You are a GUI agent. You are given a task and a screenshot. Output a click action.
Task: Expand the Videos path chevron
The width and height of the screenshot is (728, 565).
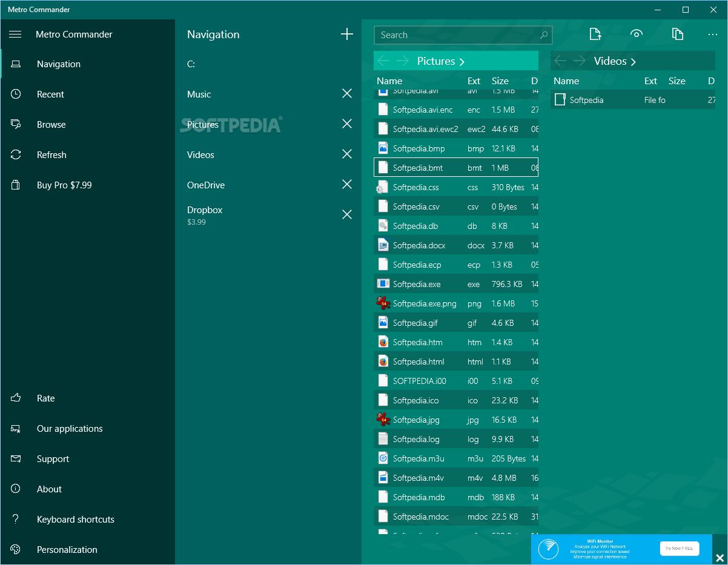[x=634, y=62]
